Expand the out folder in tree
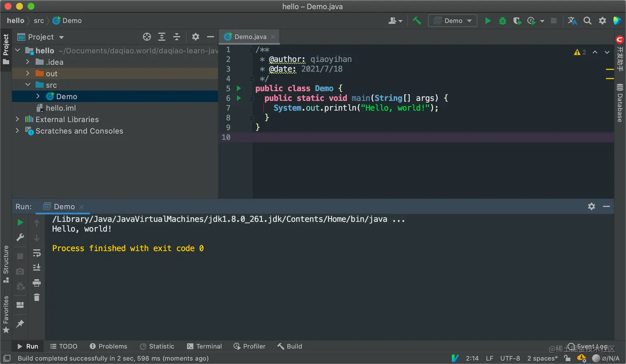Screen dimensions: 626x364 point(28,74)
